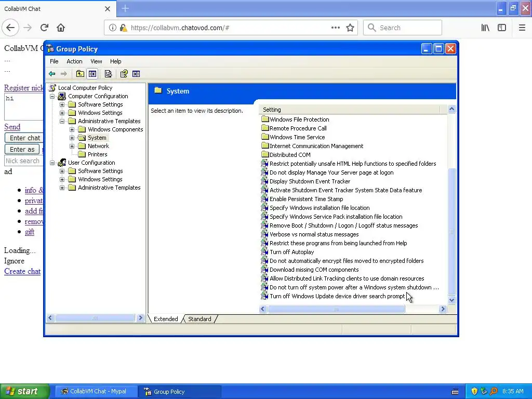This screenshot has height=399, width=532.
Task: Open the Action menu
Action: click(x=74, y=61)
